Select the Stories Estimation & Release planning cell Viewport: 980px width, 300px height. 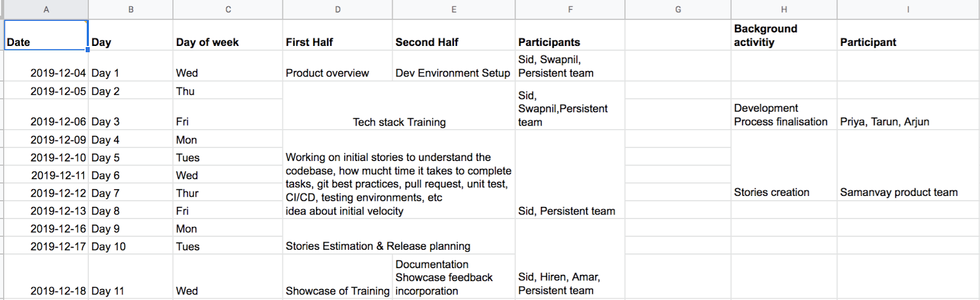(399, 236)
